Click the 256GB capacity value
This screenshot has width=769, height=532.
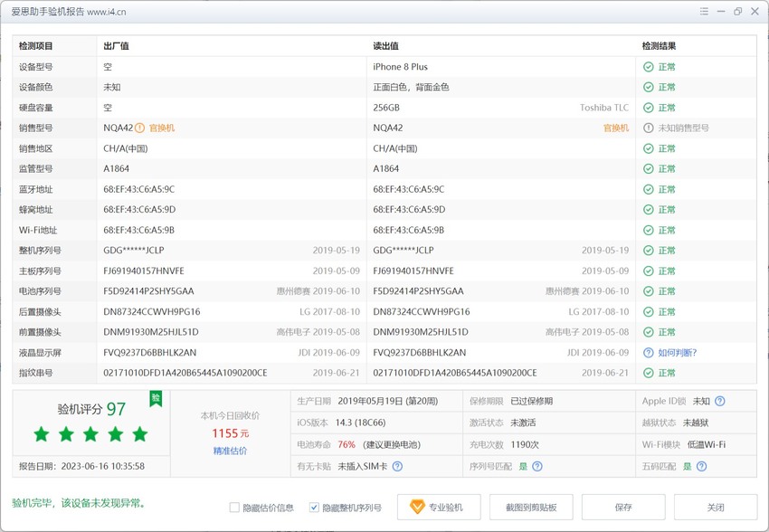pos(386,108)
